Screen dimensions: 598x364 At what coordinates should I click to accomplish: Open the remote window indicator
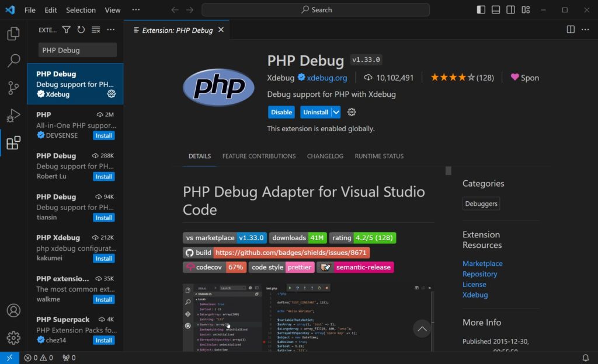tap(9, 358)
